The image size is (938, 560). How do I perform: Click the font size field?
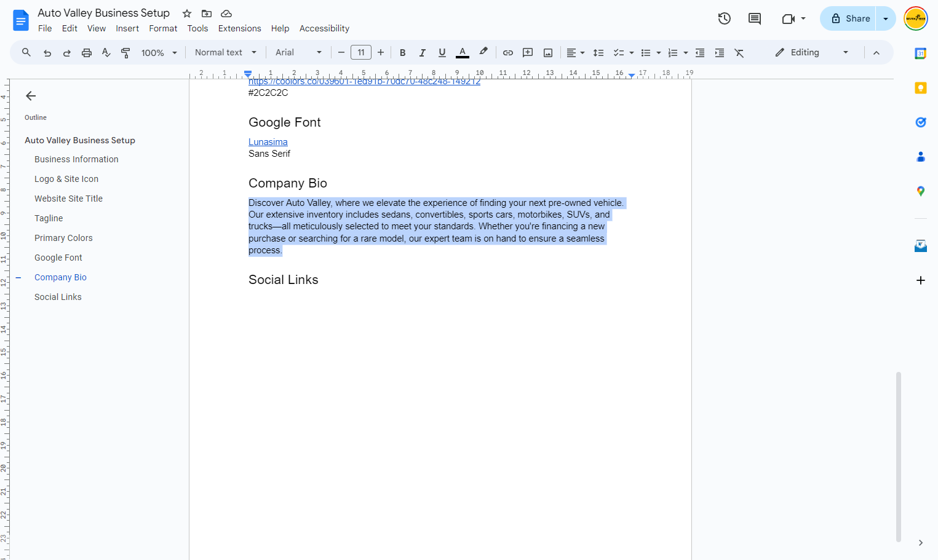[x=361, y=53]
